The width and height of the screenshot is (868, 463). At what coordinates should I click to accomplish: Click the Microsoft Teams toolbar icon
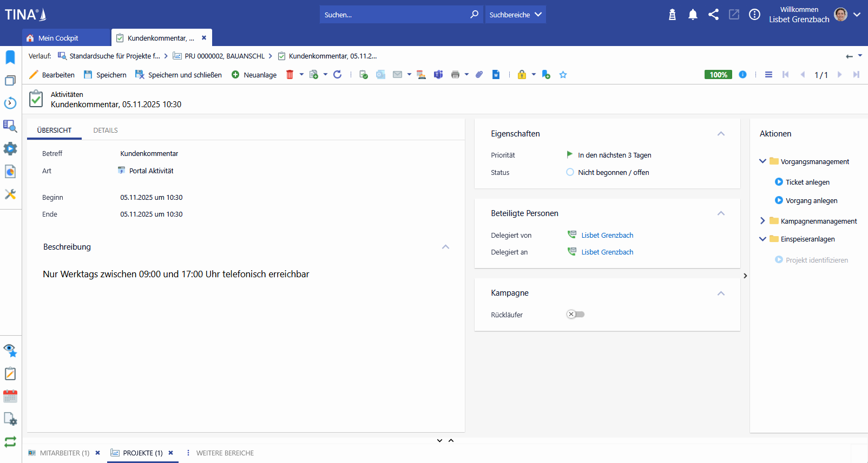coord(438,75)
